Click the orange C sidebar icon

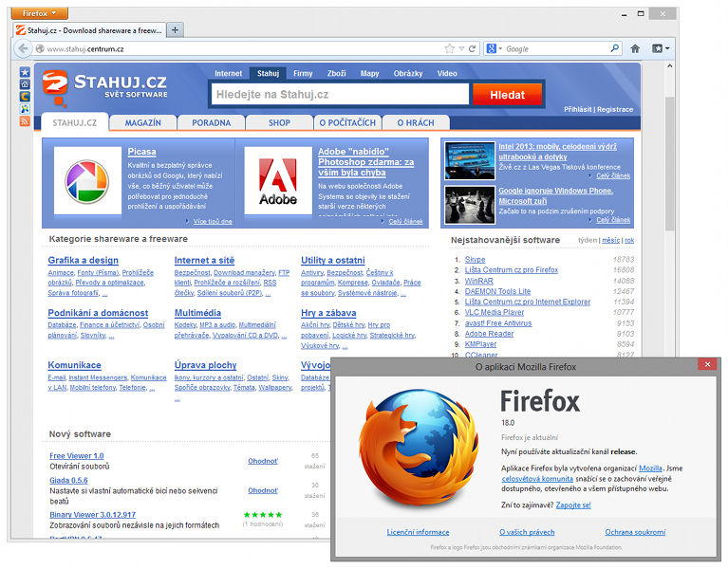tap(25, 97)
